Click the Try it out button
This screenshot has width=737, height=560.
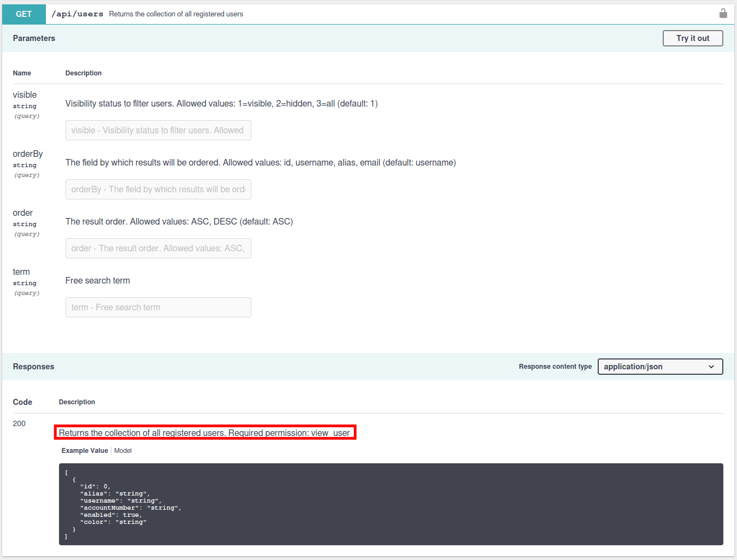[692, 38]
